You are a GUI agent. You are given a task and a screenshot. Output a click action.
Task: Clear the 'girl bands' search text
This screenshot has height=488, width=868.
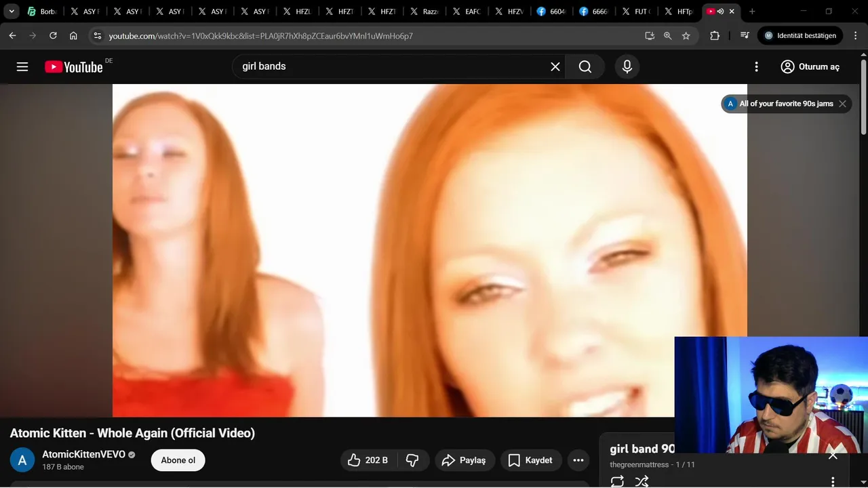click(x=555, y=66)
